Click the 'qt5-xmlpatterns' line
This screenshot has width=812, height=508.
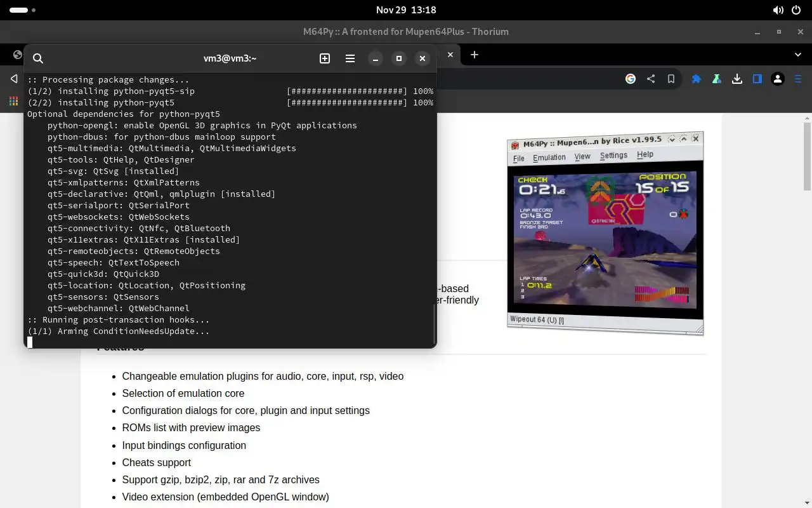[124, 182]
